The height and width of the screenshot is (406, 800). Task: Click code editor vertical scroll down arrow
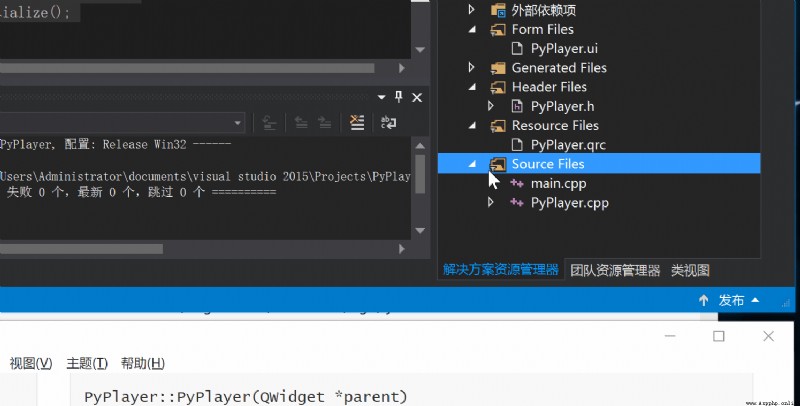420,49
